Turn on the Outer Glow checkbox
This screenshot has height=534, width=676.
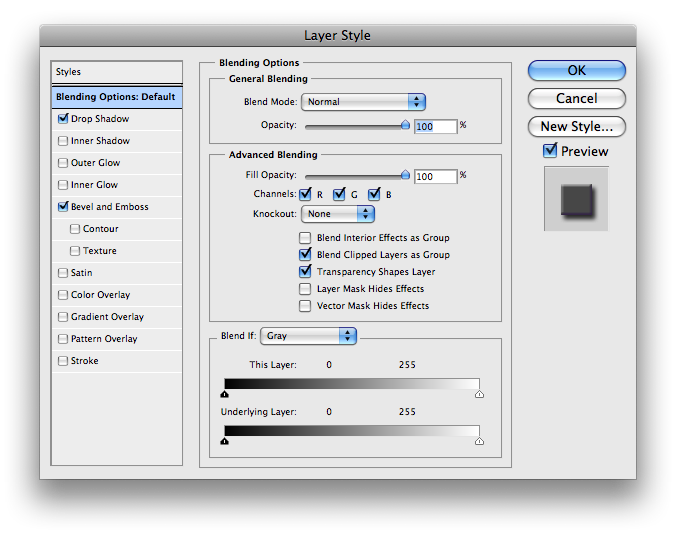click(63, 163)
